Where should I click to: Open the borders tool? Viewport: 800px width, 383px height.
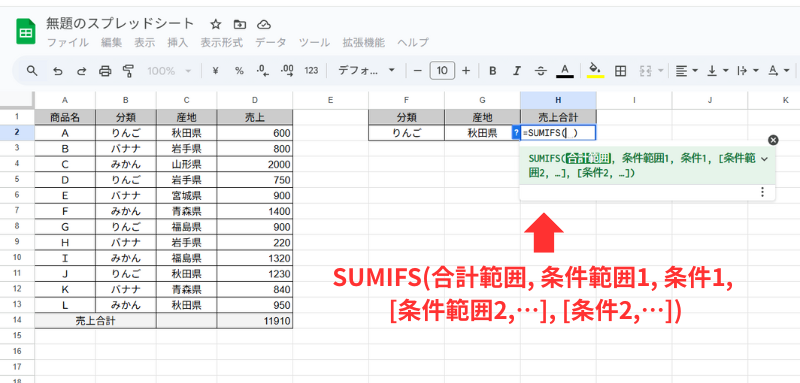click(620, 70)
